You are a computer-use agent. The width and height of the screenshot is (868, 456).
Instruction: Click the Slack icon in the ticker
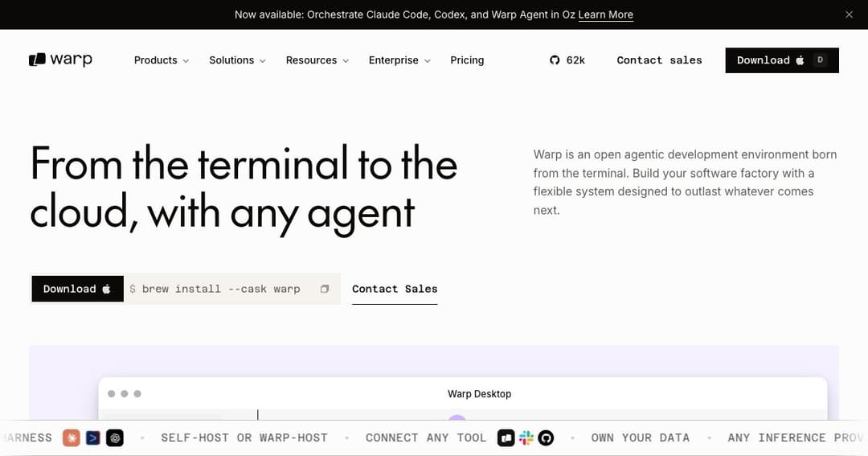526,438
